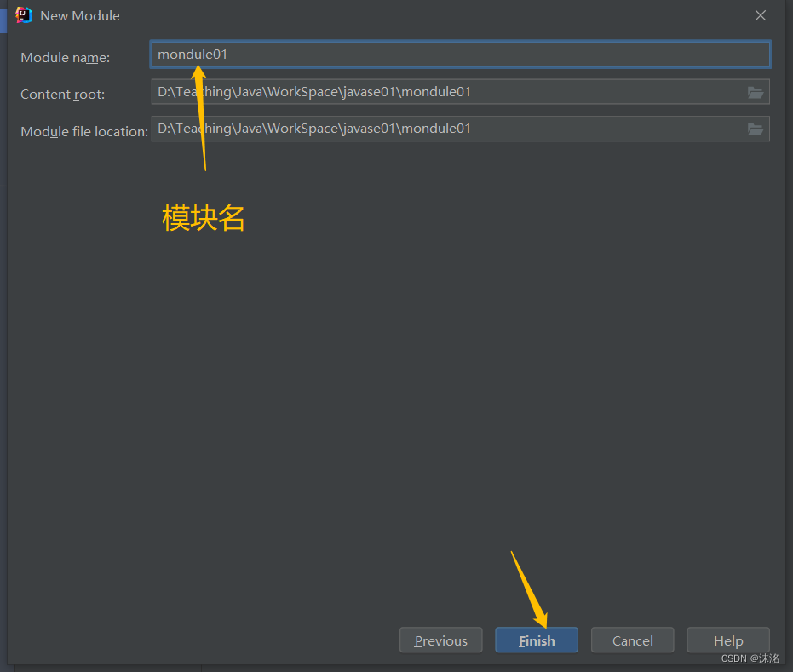Close the New Module dialog
This screenshot has height=672, width=793.
tap(760, 14)
